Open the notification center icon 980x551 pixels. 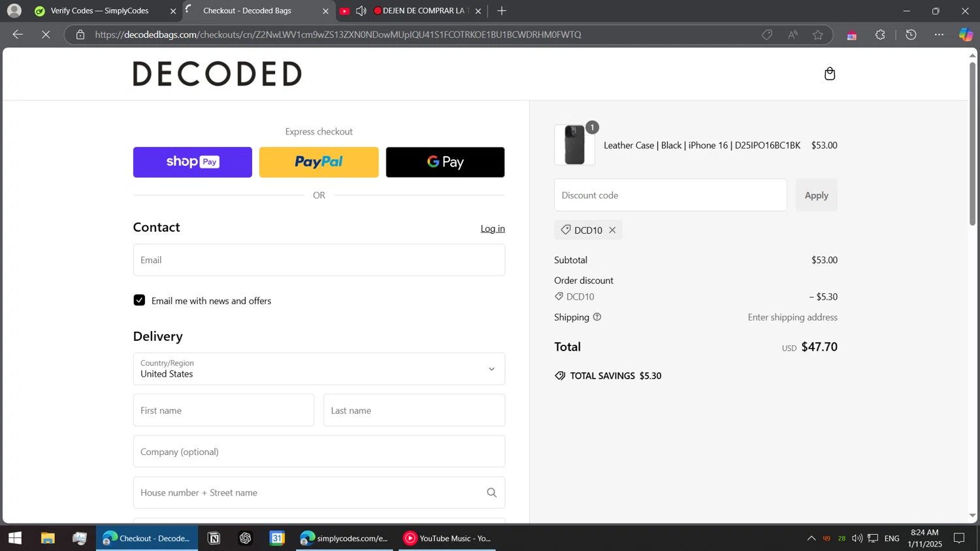[959, 539]
